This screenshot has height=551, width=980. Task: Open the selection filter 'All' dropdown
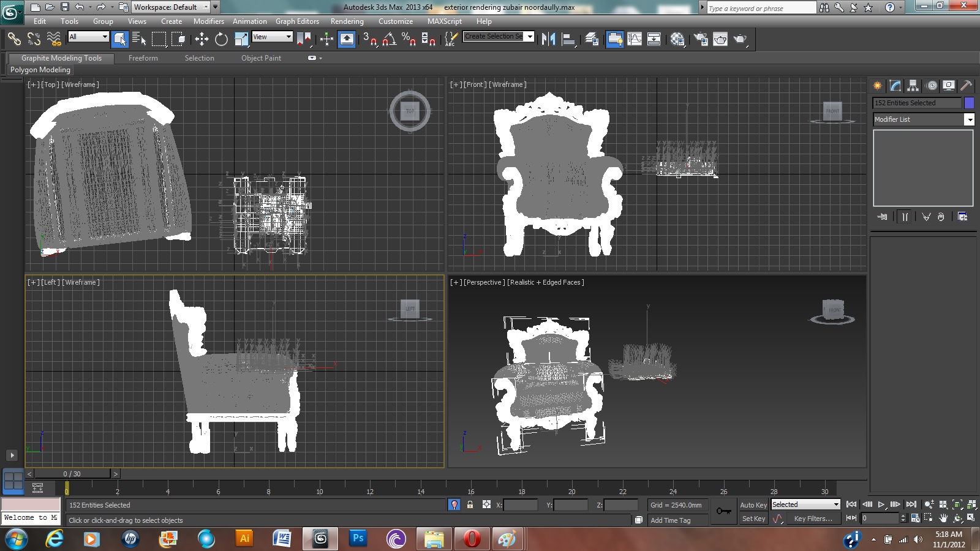(x=88, y=37)
